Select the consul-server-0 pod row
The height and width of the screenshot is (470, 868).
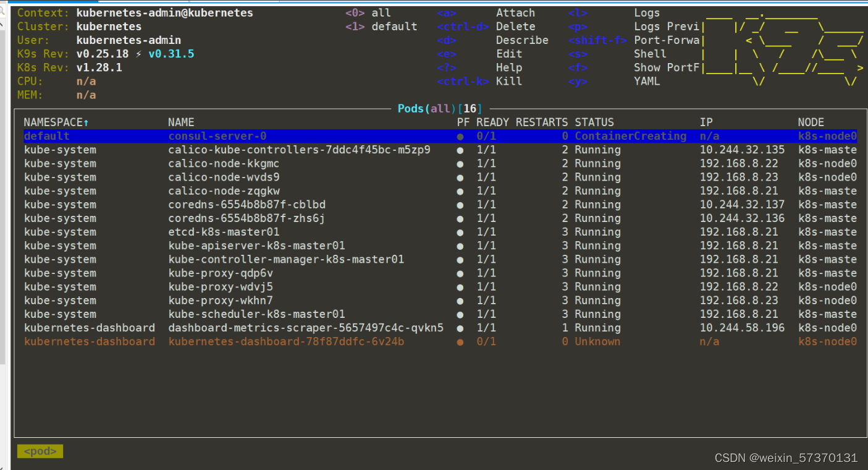[440, 136]
